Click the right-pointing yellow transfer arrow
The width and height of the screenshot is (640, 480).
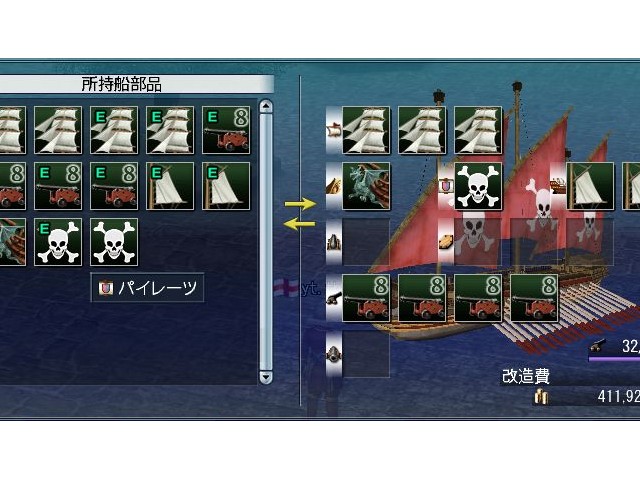[x=300, y=203]
